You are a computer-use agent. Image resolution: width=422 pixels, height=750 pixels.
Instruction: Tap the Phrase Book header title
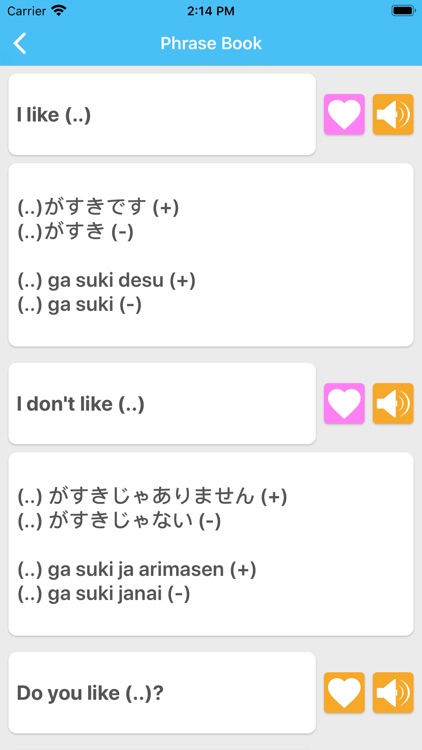point(211,44)
